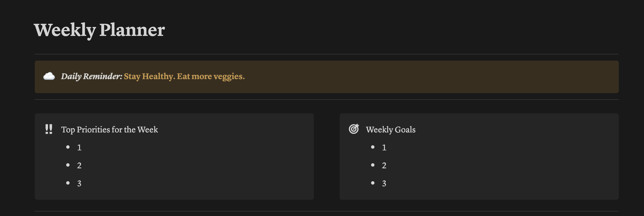This screenshot has width=644, height=216.
Task: Select item 3 under Weekly Goals
Action: [x=384, y=183]
